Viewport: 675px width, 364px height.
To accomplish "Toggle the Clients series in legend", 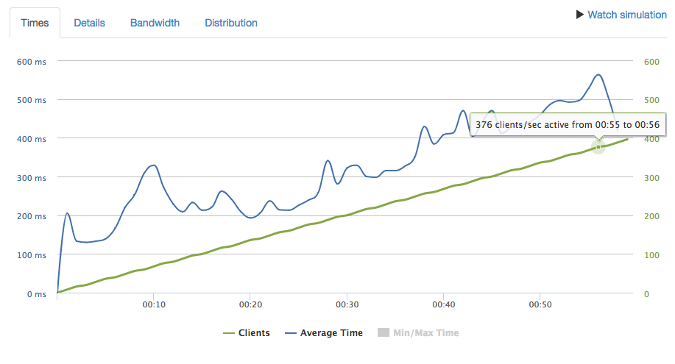I will coord(246,333).
